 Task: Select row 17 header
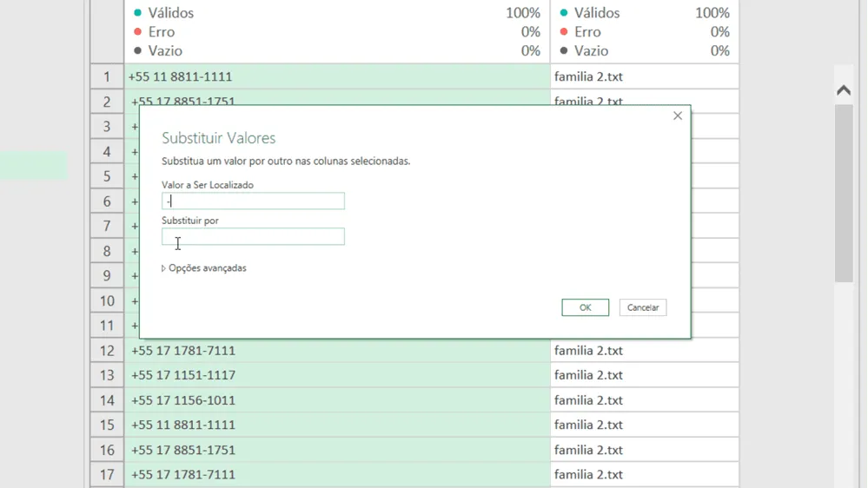pyautogui.click(x=107, y=475)
